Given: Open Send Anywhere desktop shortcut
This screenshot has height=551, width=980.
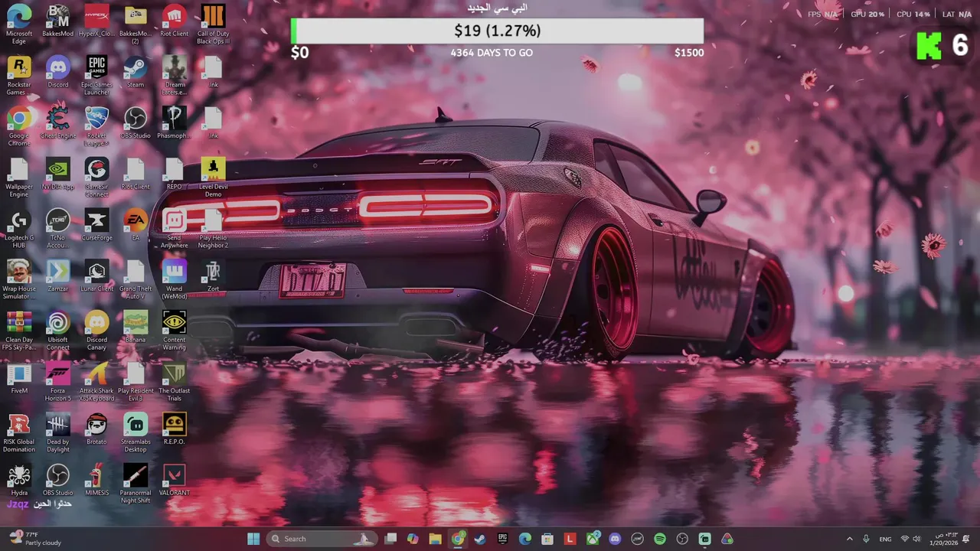Looking at the screenshot, I should tap(175, 228).
